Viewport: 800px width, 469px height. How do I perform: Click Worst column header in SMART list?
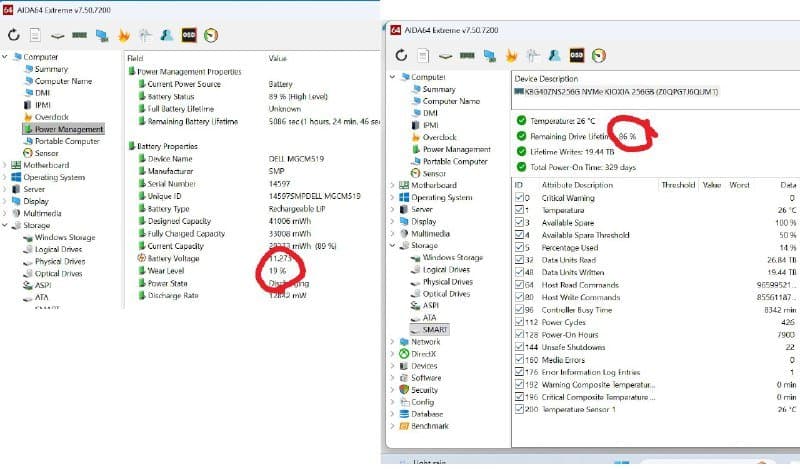point(739,185)
